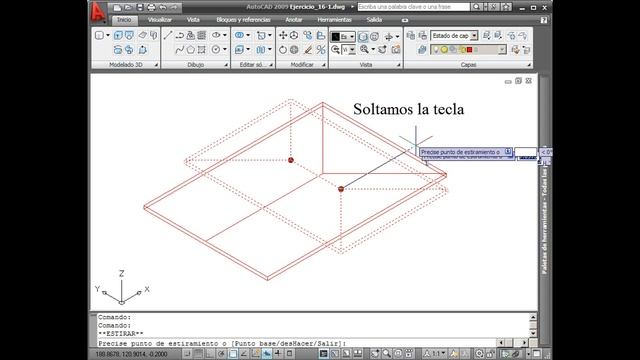Switch to the Visualizar ribbon tab
The width and height of the screenshot is (640, 360).
click(160, 20)
